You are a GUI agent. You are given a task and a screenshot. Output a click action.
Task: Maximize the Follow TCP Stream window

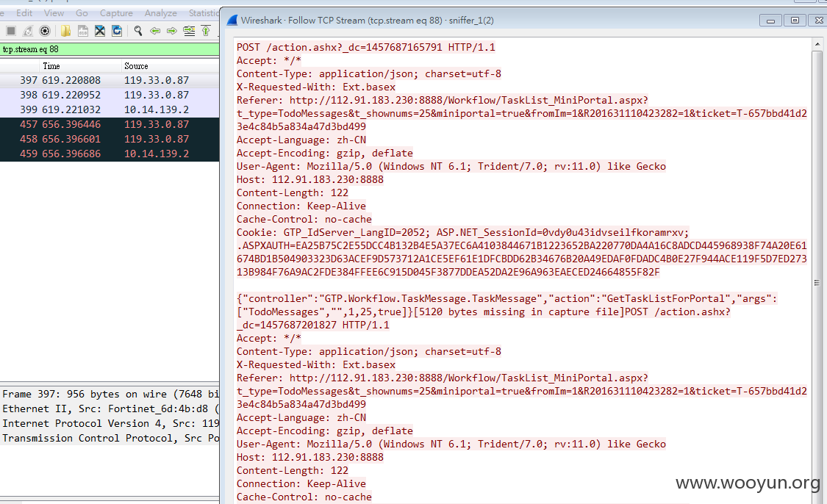pyautogui.click(x=795, y=20)
